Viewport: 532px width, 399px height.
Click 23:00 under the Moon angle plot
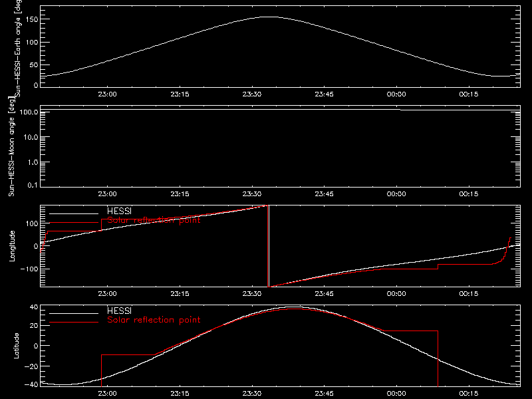pos(107,194)
